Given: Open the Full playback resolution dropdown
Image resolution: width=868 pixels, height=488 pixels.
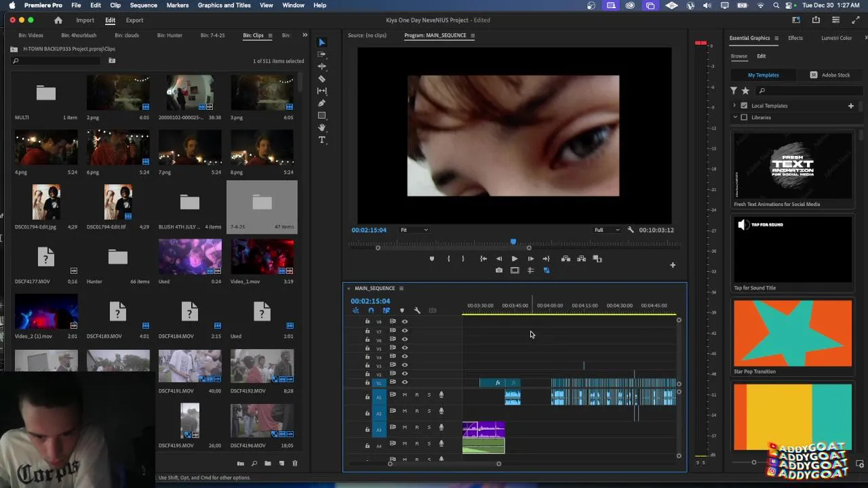Looking at the screenshot, I should click(607, 230).
